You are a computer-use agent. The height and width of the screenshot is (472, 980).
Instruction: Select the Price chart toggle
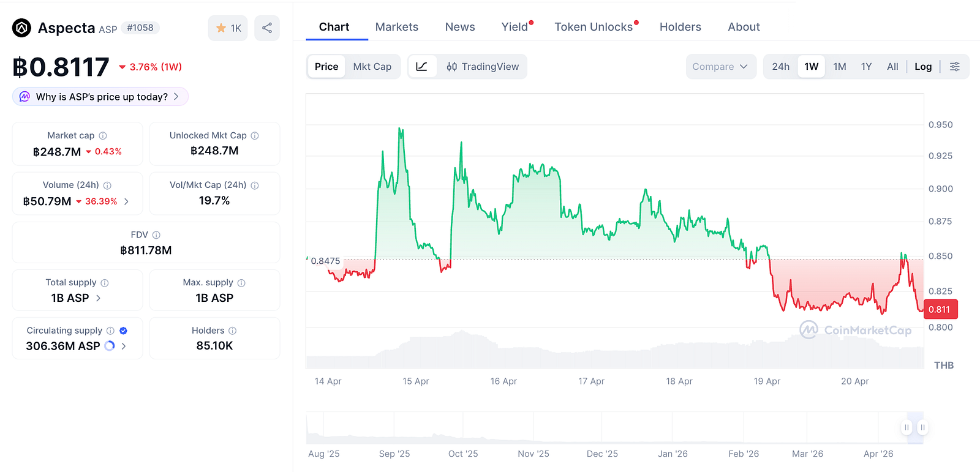pos(326,67)
